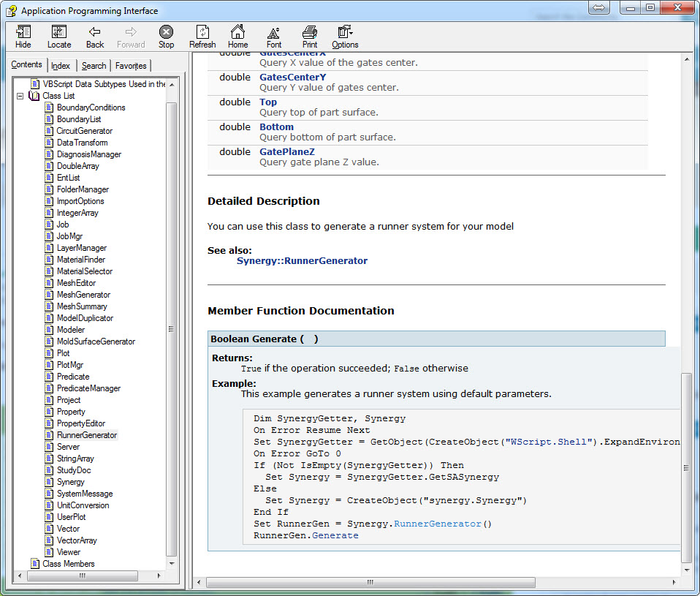Open the Home page via the Home icon
Screen dimensions: 700x596
pos(237,36)
